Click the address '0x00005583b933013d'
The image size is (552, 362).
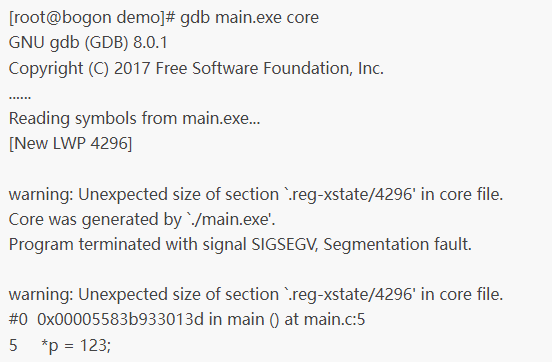[120, 320]
